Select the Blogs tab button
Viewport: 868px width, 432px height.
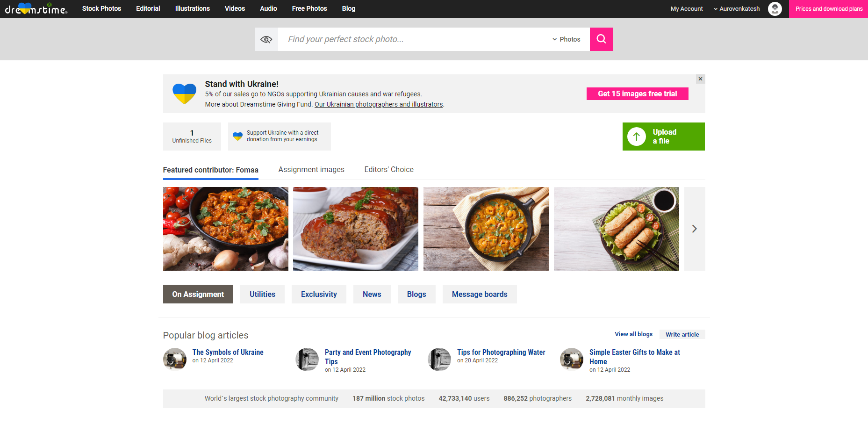(416, 294)
